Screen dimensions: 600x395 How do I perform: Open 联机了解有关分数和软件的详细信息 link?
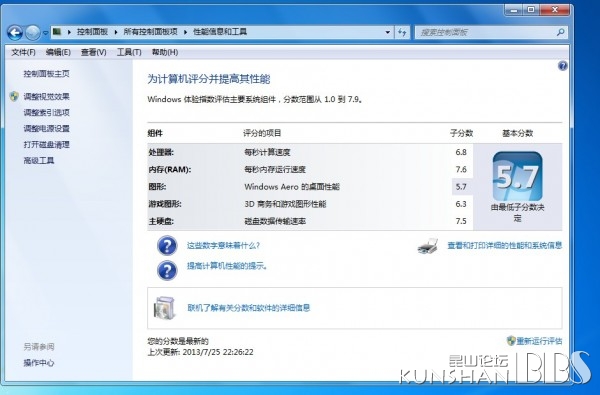coord(249,308)
